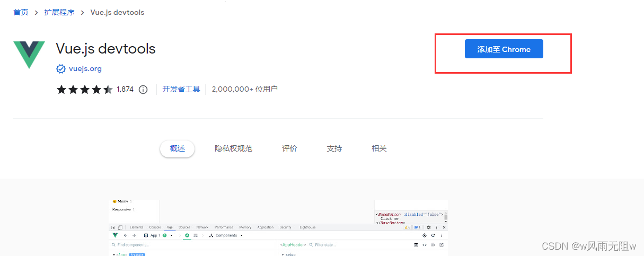Select the Network tab in preview devtools
The width and height of the screenshot is (644, 256).
click(x=202, y=227)
